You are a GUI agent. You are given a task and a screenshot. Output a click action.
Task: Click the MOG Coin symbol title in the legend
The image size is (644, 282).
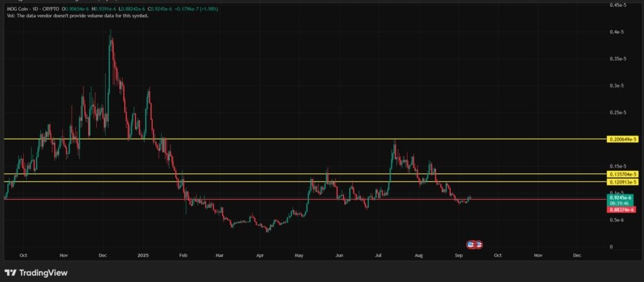(18, 9)
